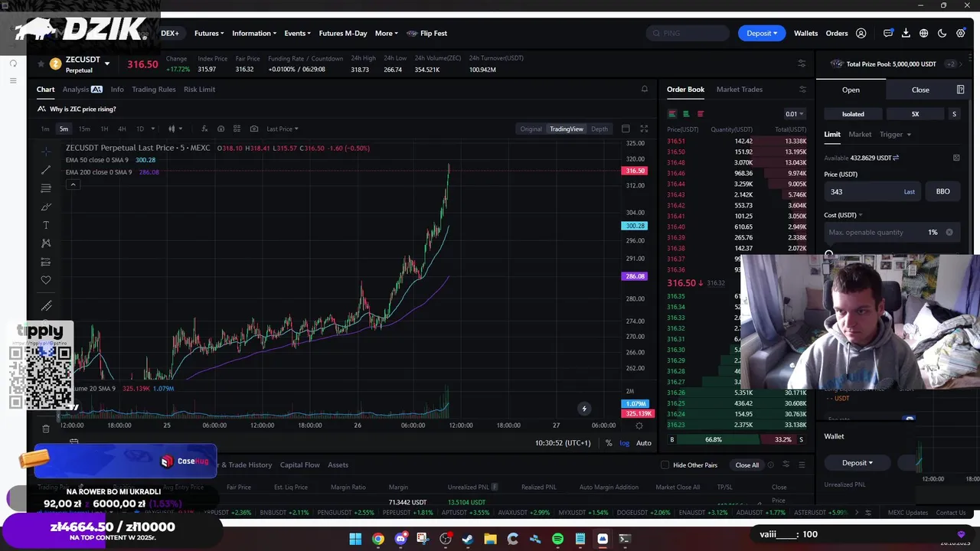
Task: Click the BBO button
Action: 942,192
